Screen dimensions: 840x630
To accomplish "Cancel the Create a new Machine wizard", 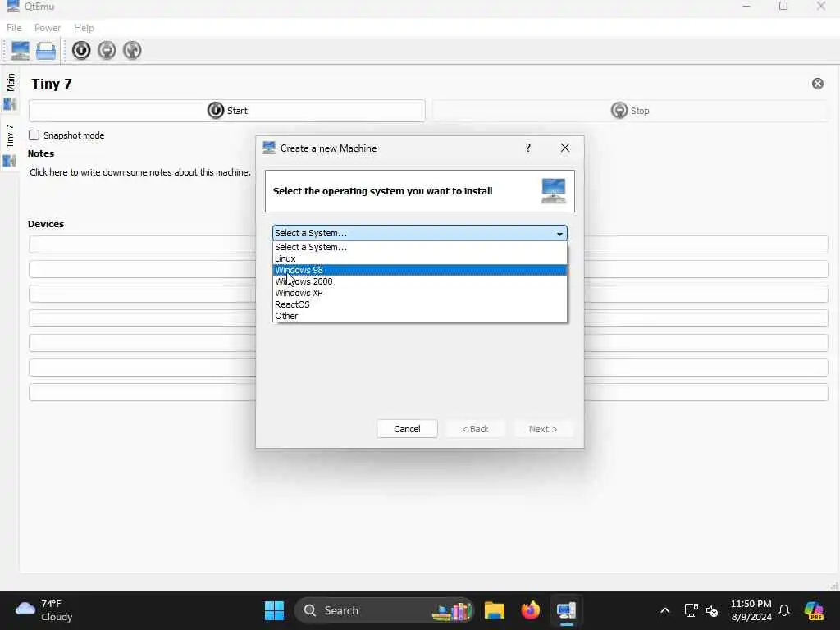I will coord(407,429).
